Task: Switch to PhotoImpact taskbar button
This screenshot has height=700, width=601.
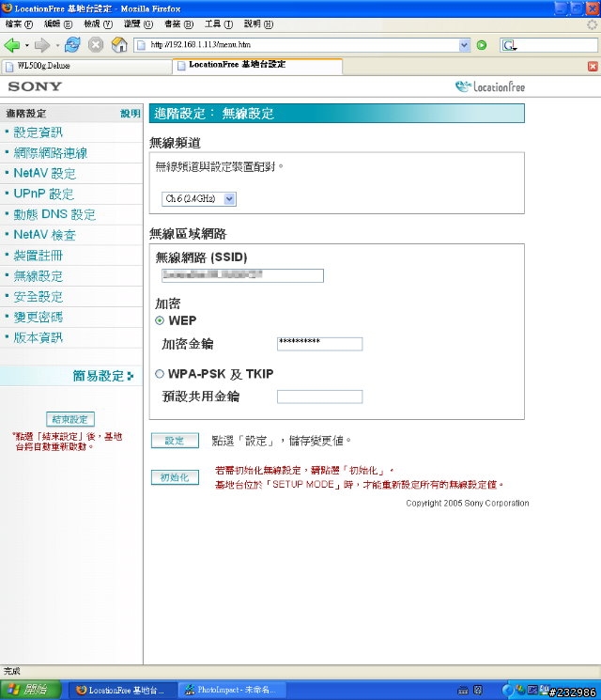Action: pyautogui.click(x=232, y=691)
